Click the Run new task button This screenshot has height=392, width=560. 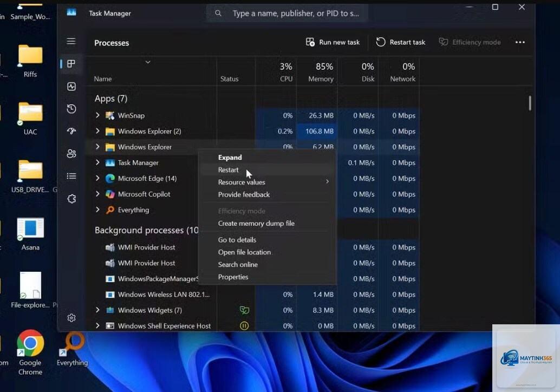tap(333, 42)
